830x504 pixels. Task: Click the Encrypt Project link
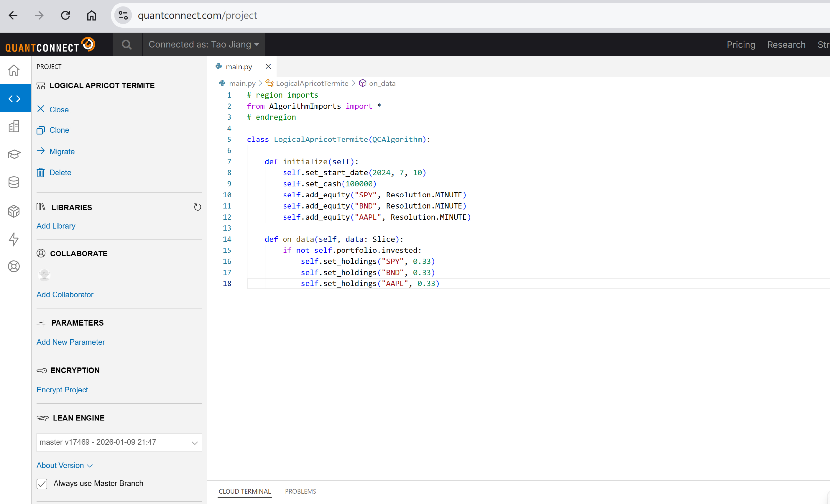[x=62, y=390]
